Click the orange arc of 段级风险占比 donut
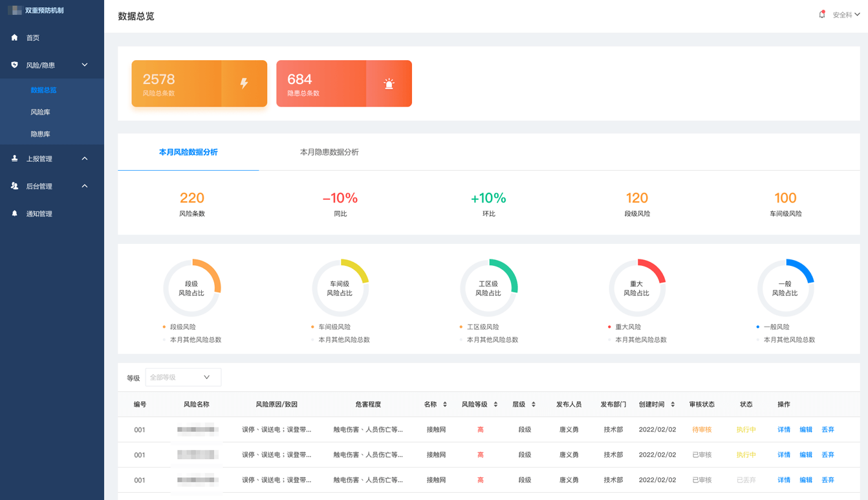The width and height of the screenshot is (868, 500). [x=214, y=272]
